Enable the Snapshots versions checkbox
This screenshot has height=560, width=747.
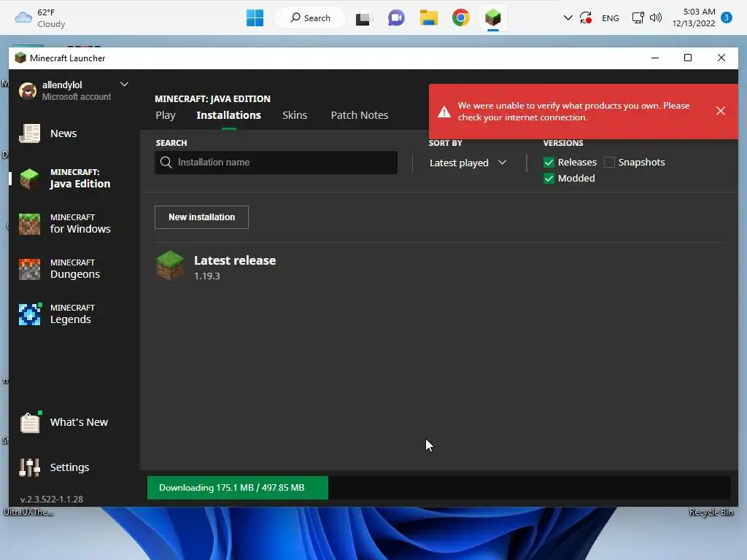point(609,163)
